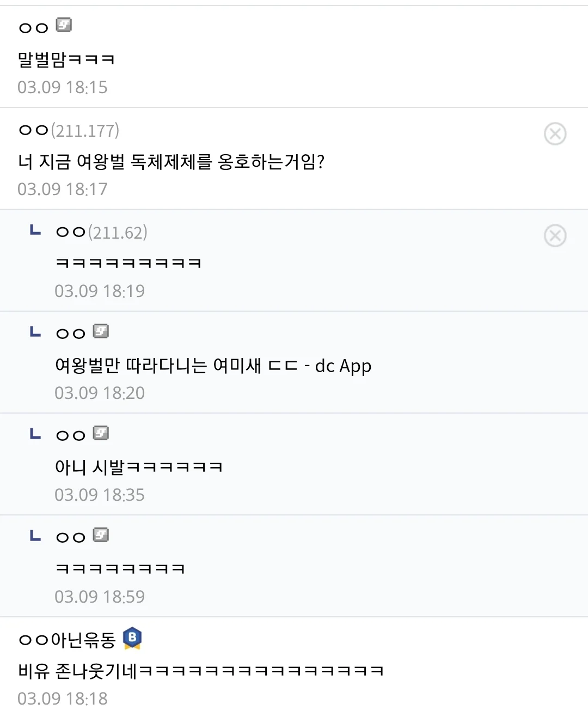Tap the comment '너 지금 여왕벌 독체제체를 옹호하는거임?'
Viewport: 588px width, 716px height.
[x=171, y=162]
